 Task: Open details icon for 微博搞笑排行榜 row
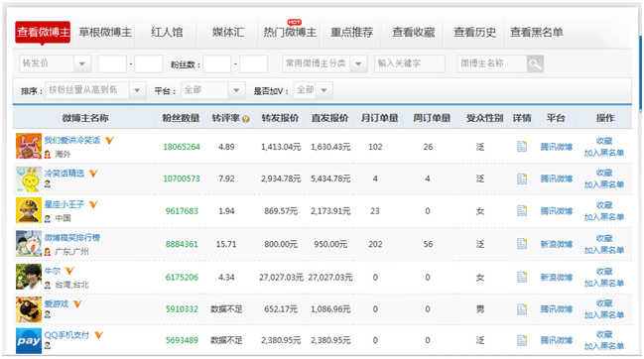tap(522, 244)
